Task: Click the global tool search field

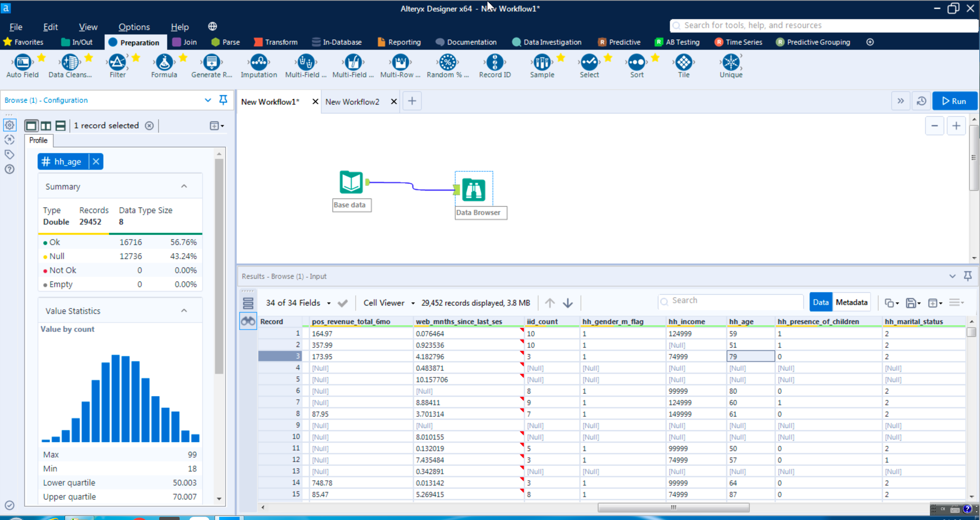Action: [823, 26]
